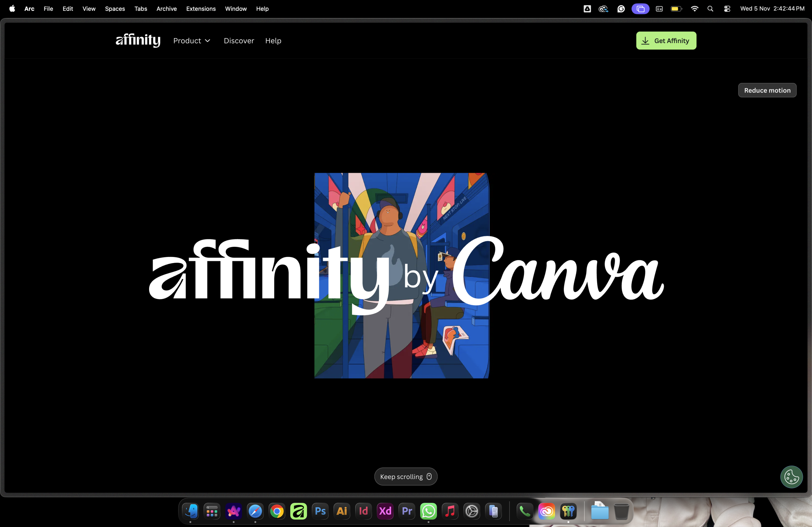Screen dimensions: 812x527
Task: Open the battery status menu
Action: pos(676,9)
